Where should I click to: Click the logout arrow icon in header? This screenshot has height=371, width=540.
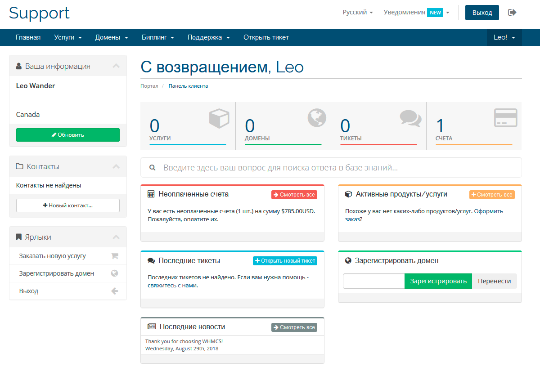click(x=512, y=13)
